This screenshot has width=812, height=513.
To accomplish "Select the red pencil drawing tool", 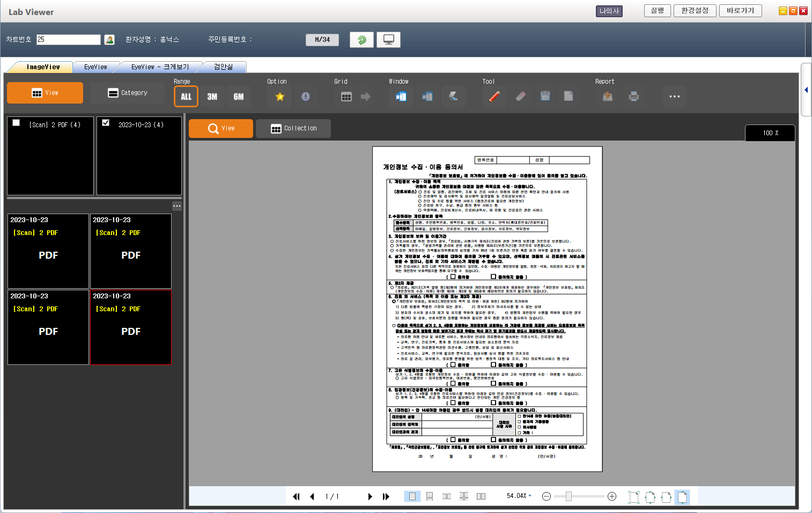I will coord(494,97).
